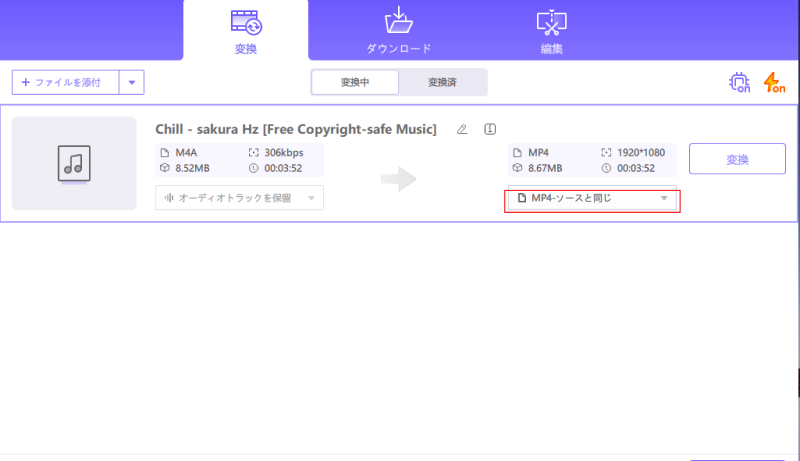This screenshot has height=461, width=800.
Task: Open the オーディオトラックを保留 dropdown
Action: [x=239, y=198]
